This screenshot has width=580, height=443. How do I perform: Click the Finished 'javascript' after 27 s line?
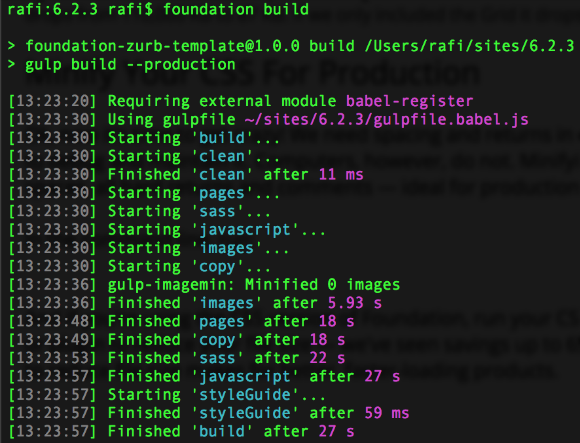click(x=204, y=376)
